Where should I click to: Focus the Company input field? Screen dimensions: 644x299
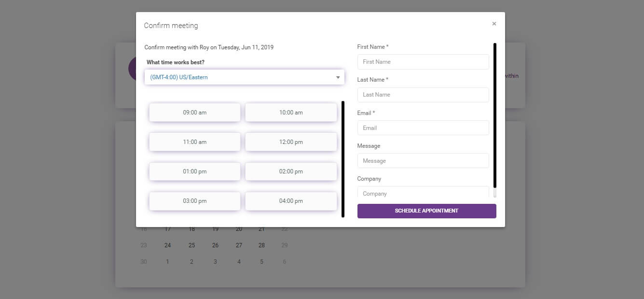click(423, 193)
